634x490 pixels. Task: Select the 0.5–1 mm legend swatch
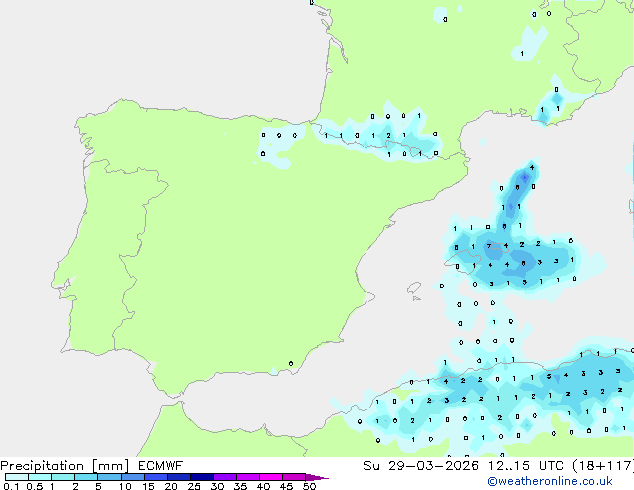(40, 477)
